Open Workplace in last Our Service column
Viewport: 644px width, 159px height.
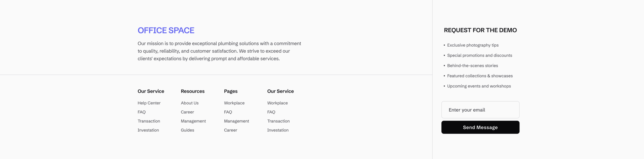pyautogui.click(x=277, y=103)
